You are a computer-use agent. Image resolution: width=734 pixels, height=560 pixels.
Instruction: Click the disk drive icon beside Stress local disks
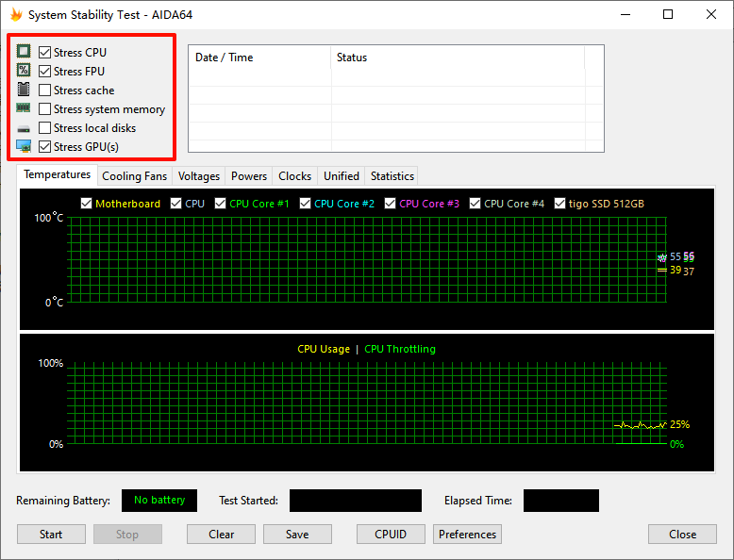[x=24, y=128]
